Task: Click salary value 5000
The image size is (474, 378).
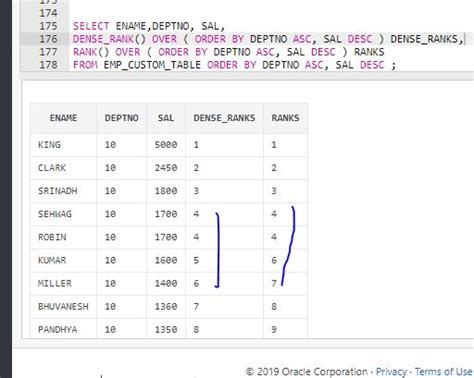Action: coord(166,145)
